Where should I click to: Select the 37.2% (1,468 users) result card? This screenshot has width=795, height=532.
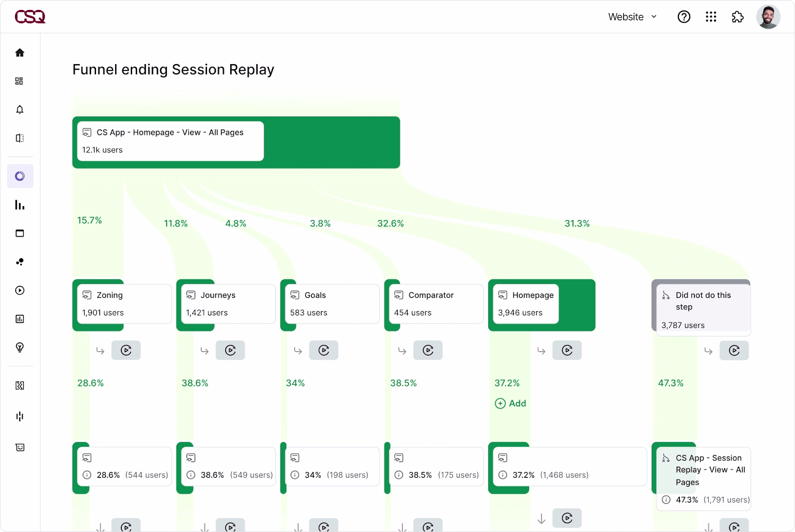point(570,467)
